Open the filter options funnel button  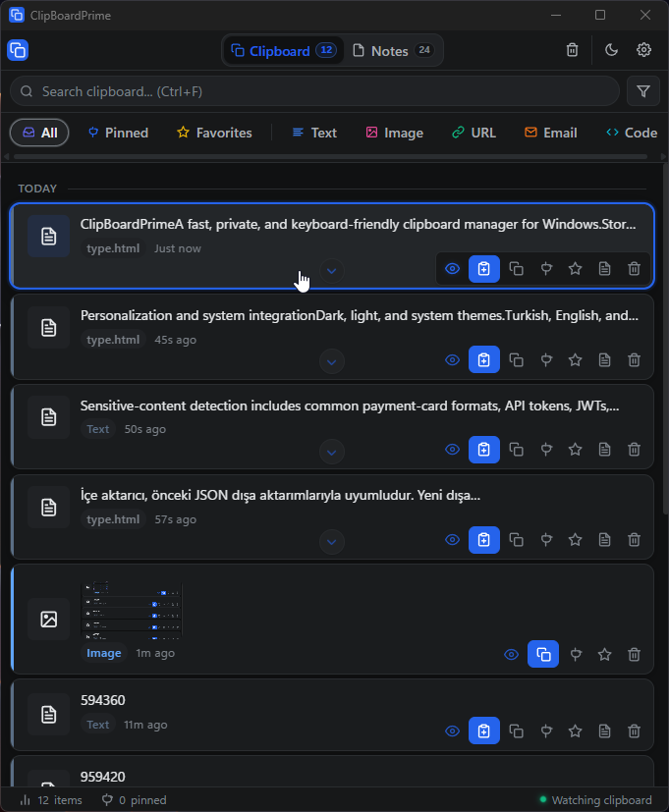tap(643, 91)
